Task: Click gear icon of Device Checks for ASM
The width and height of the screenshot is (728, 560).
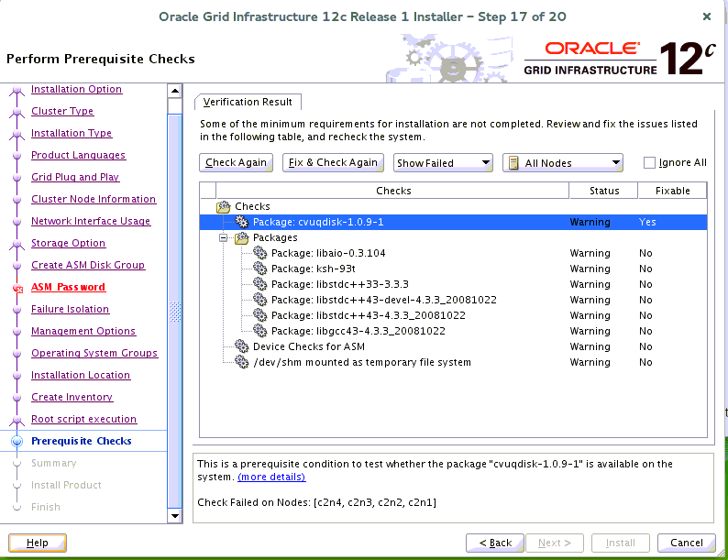Action: (241, 346)
